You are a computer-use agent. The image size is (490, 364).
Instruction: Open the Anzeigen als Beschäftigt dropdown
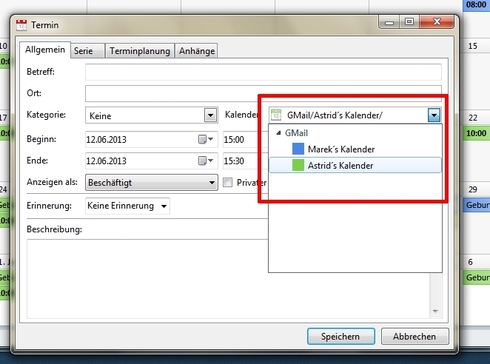tap(152, 183)
